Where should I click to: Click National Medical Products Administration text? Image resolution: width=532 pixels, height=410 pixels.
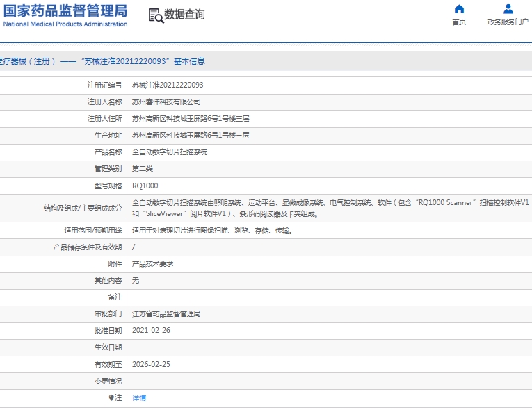point(65,24)
